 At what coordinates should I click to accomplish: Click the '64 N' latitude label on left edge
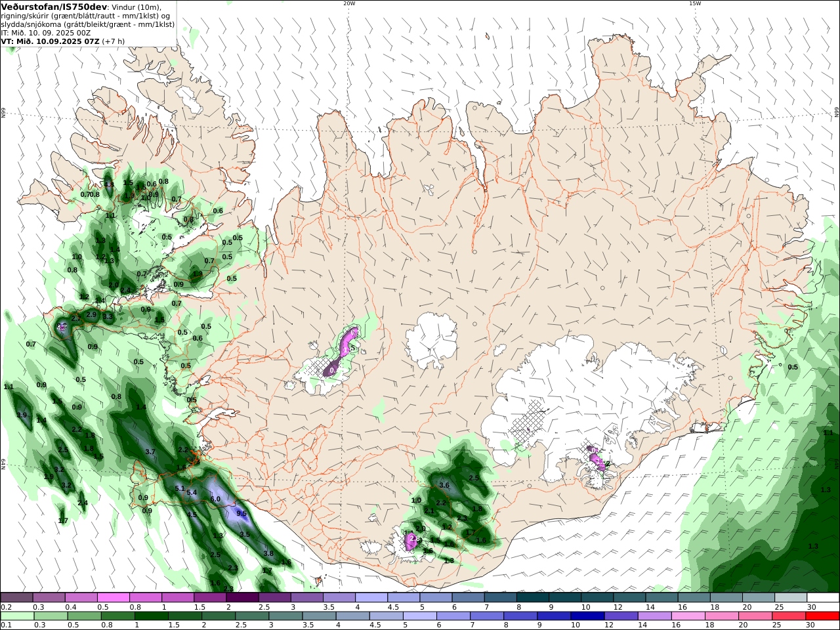coord(3,463)
